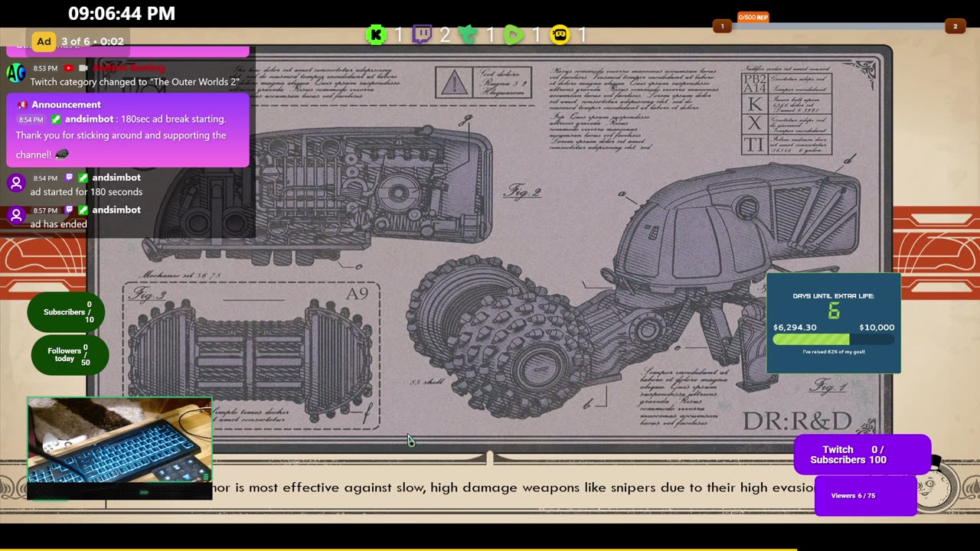The height and width of the screenshot is (551, 980).
Task: Click the green 6 days countdown number
Action: point(834,311)
